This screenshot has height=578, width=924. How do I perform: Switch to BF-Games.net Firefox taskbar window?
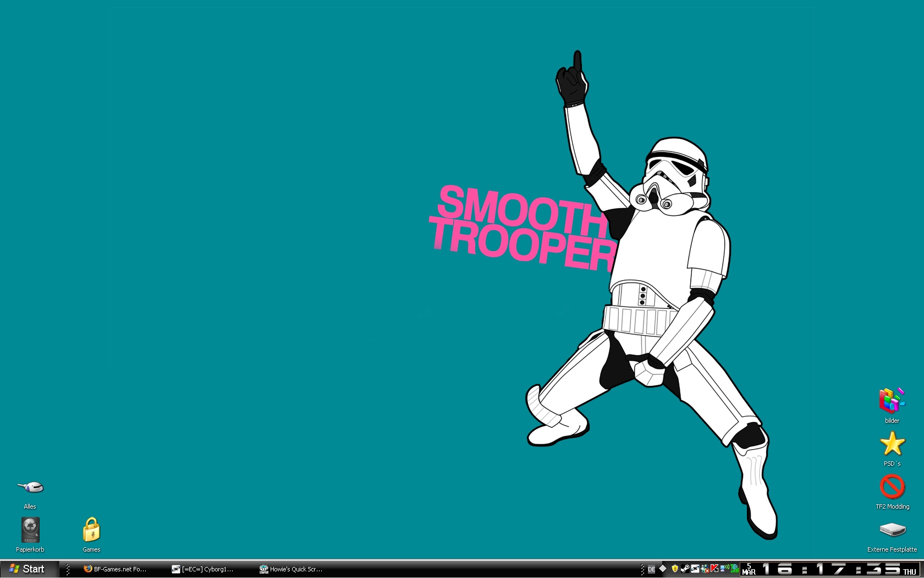tap(116, 569)
